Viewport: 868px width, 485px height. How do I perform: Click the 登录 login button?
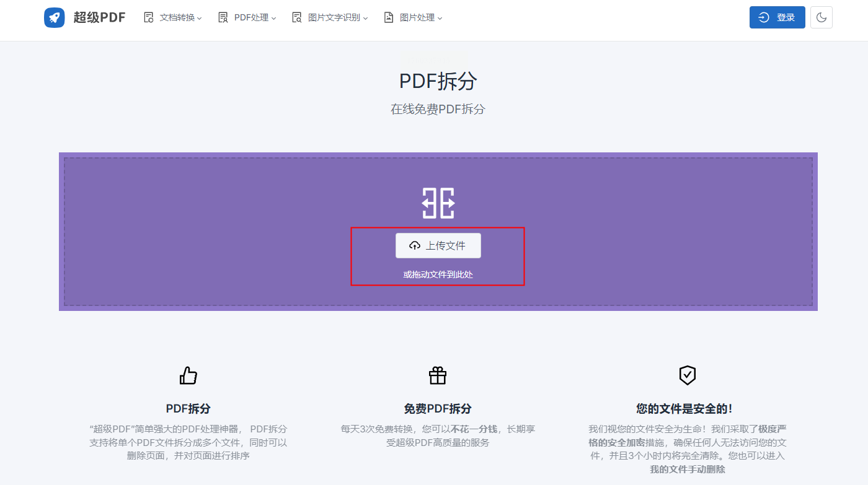[x=777, y=17]
